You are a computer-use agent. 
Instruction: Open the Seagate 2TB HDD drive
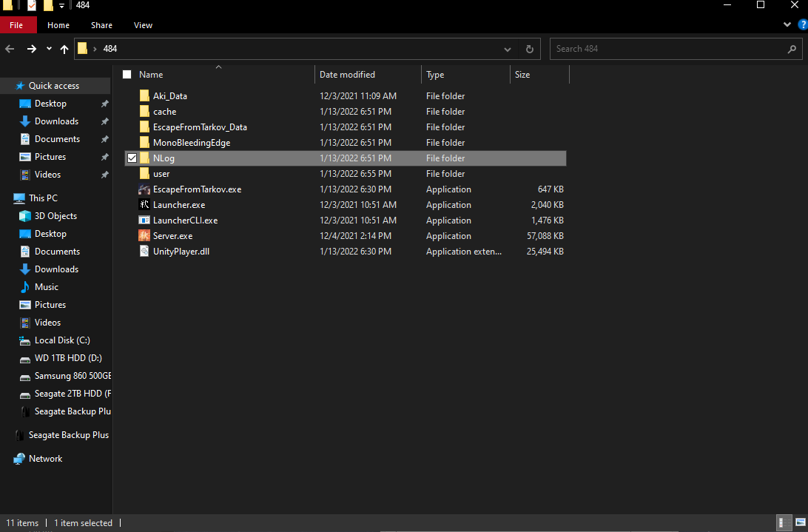point(73,394)
